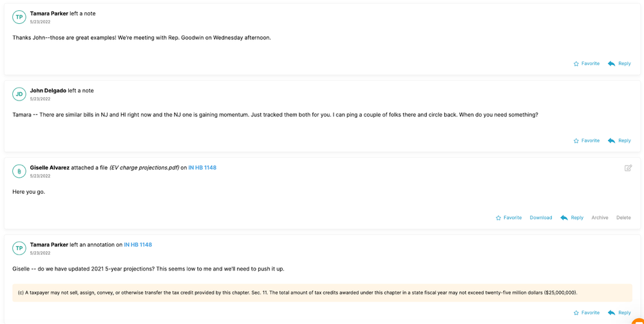
Task: Click the star icon on the file attachment
Action: pyautogui.click(x=498, y=218)
